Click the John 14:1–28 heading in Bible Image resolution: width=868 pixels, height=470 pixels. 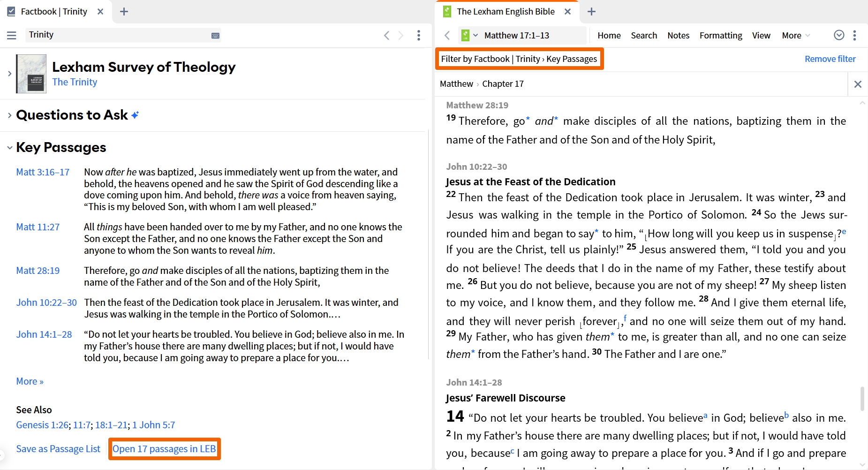point(474,383)
